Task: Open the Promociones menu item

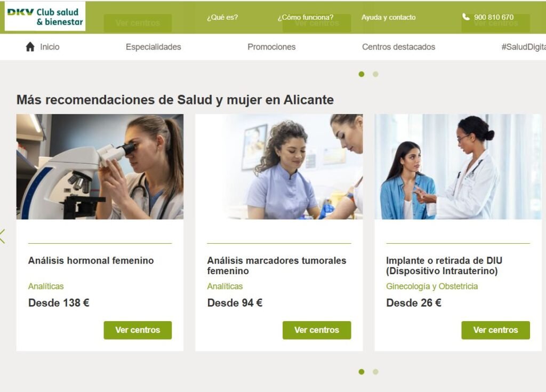Action: pyautogui.click(x=271, y=47)
